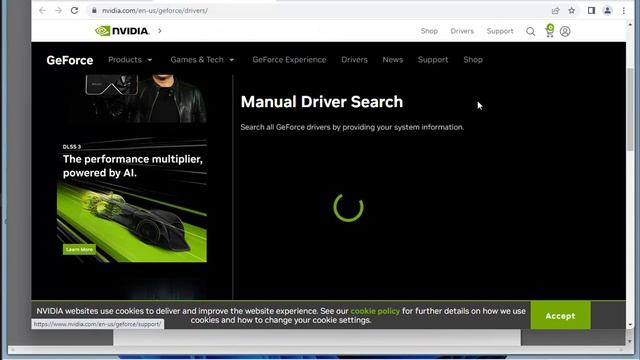Image resolution: width=640 pixels, height=360 pixels.
Task: Open News in the GeForce nav bar
Action: 393,60
